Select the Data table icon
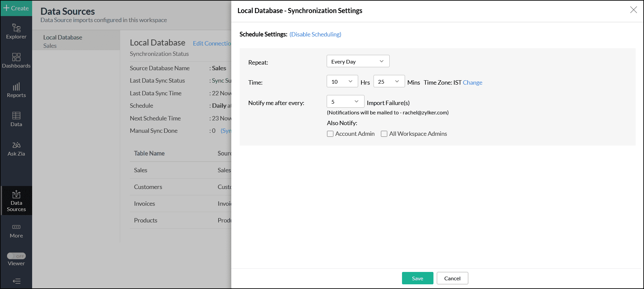 (16, 119)
